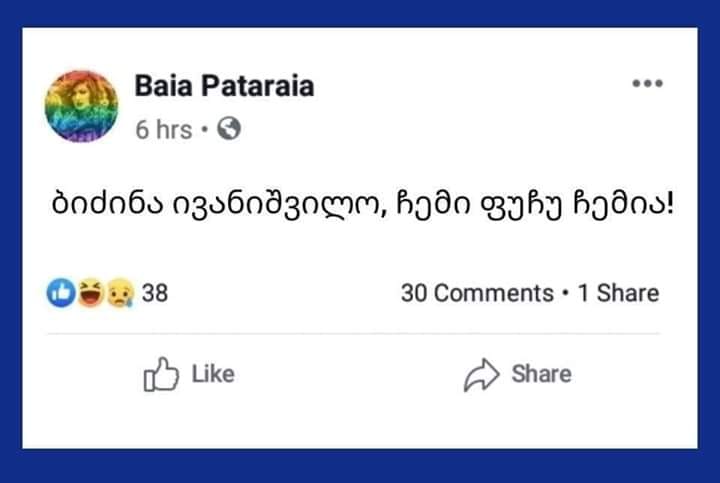The width and height of the screenshot is (720, 483).
Task: Click Baia Pataraia's rainbow profile picture
Action: click(80, 105)
